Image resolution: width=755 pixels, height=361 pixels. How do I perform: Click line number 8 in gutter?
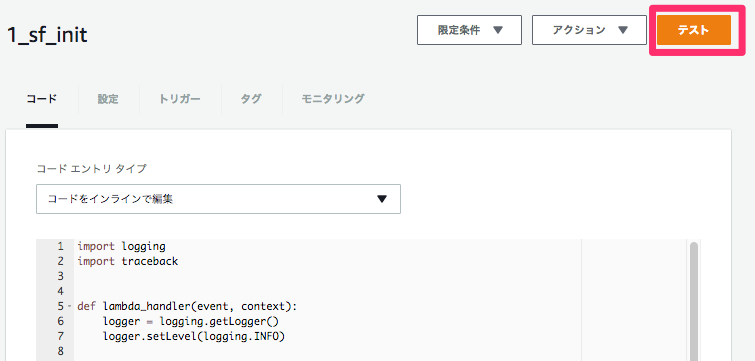pos(61,351)
